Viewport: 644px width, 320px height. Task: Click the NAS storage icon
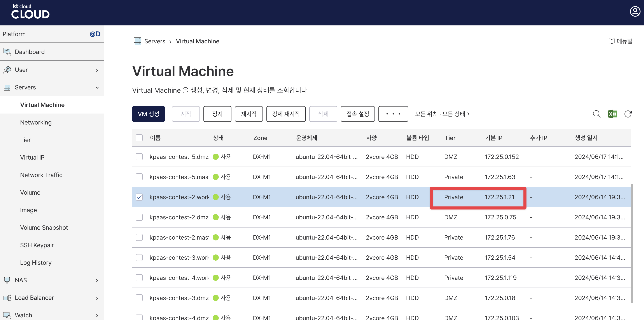pos(7,280)
